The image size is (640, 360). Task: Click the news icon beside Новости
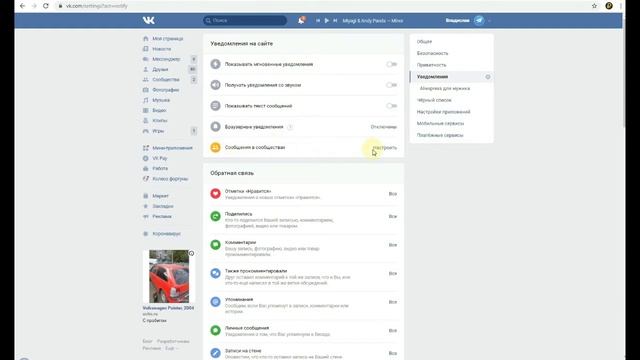(x=146, y=49)
